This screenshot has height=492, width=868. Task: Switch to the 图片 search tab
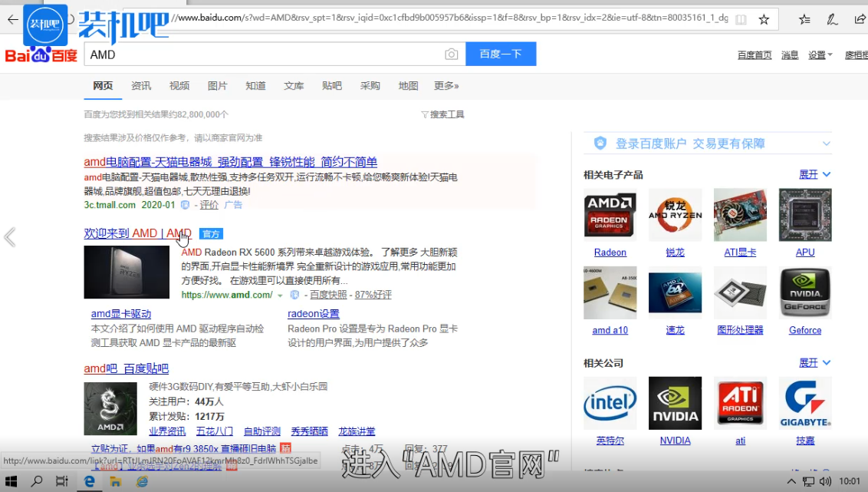pyautogui.click(x=217, y=86)
